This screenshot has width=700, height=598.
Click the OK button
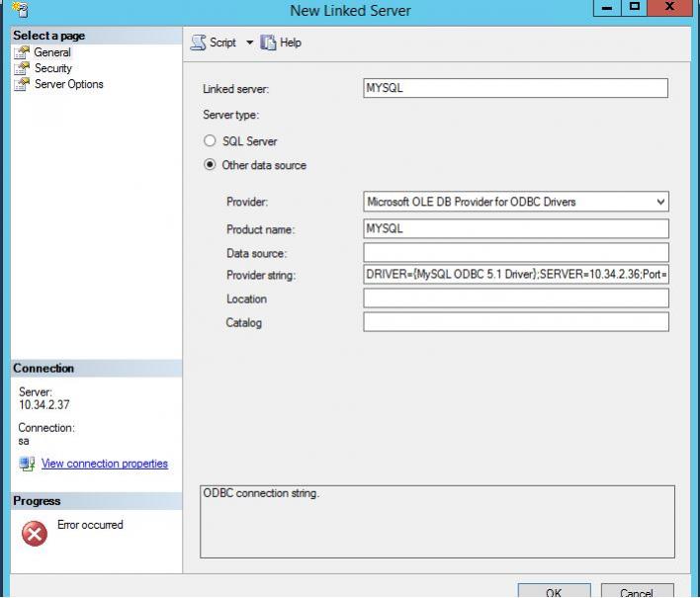click(554, 591)
